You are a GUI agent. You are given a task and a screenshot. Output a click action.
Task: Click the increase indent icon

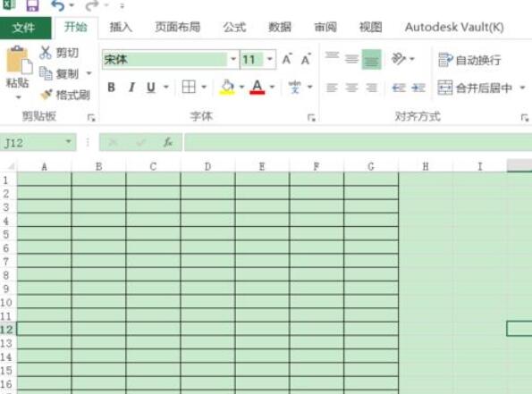418,88
